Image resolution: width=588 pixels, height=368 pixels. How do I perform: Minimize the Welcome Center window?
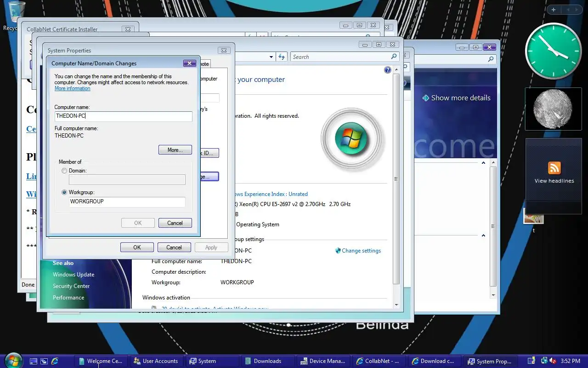[462, 47]
